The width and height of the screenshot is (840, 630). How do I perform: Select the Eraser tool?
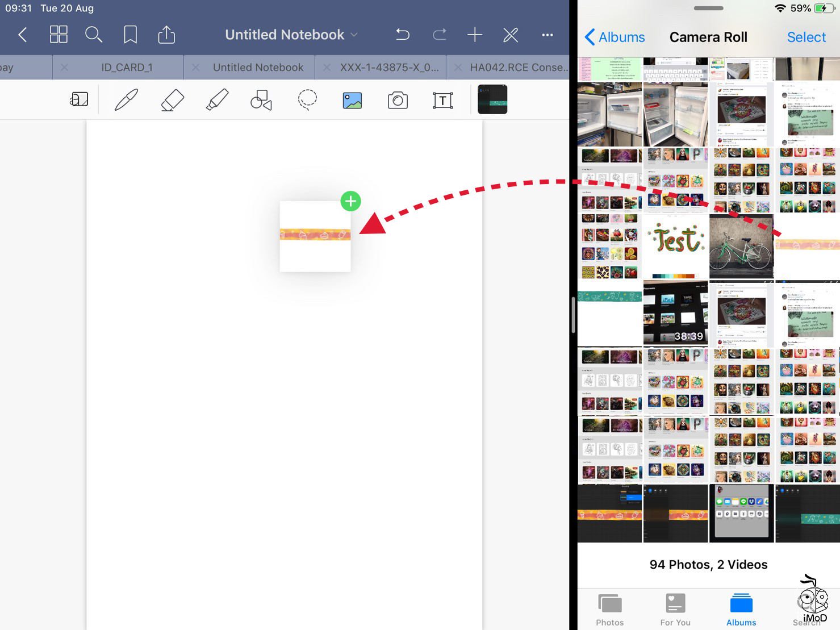[x=172, y=99]
